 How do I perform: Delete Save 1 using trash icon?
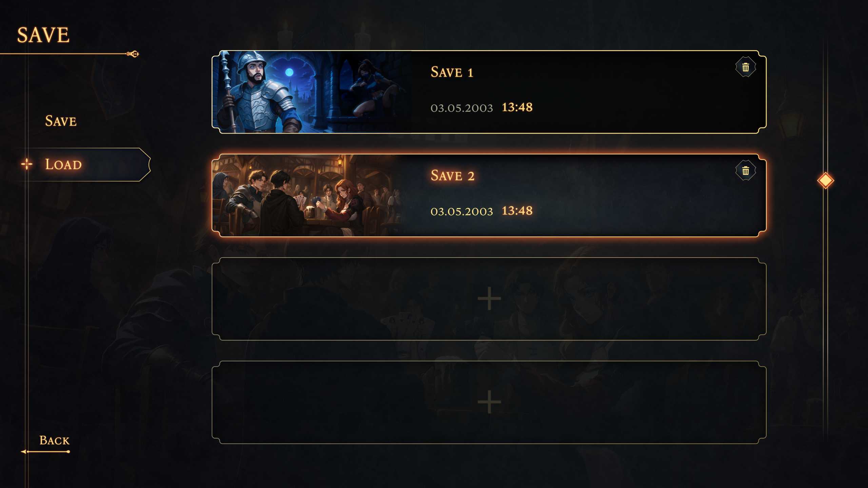745,67
